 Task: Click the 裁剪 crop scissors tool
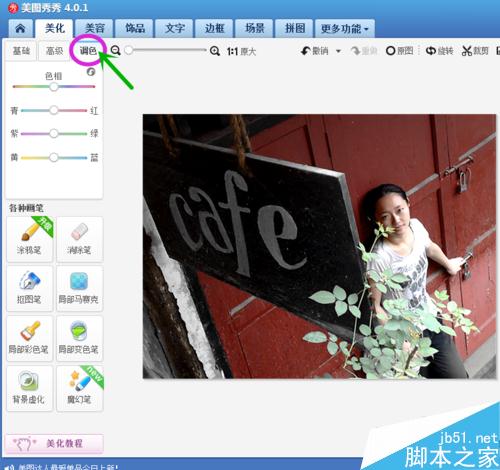[475, 51]
